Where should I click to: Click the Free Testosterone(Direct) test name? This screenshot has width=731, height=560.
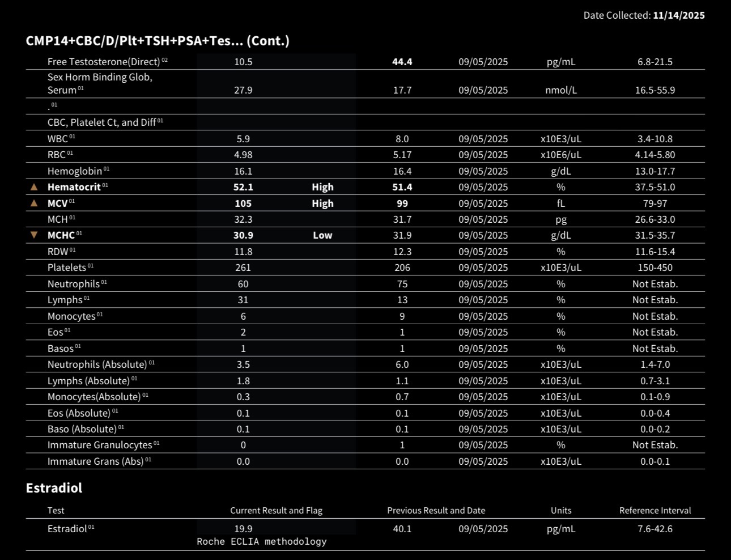pyautogui.click(x=104, y=62)
